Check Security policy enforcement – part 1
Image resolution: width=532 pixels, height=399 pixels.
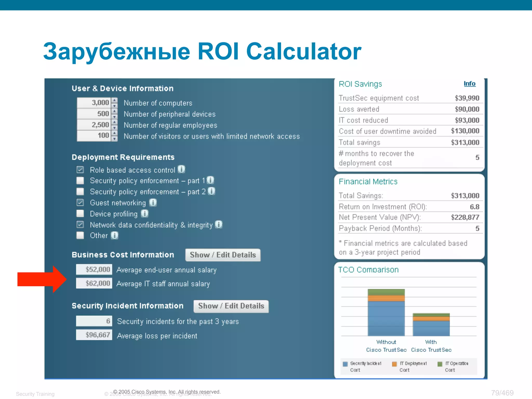80,180
